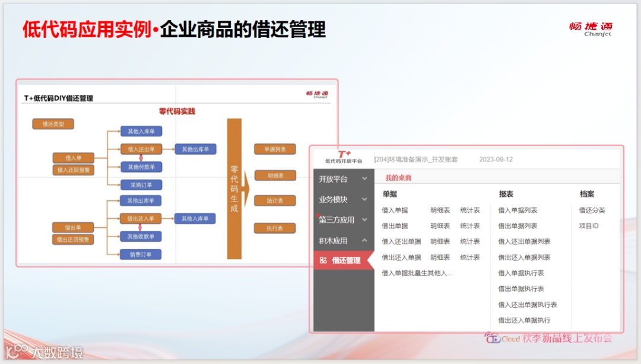Image resolution: width=641 pixels, height=364 pixels.
Task: Open the 借出还入单据执行 report
Action: 524,320
